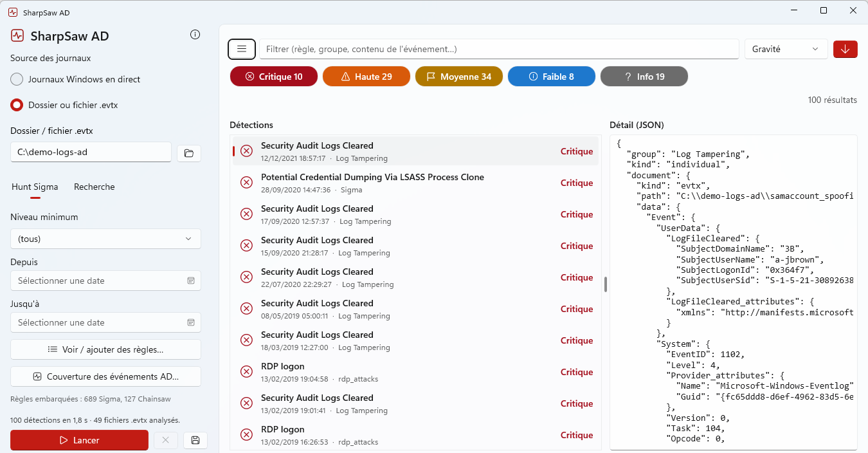Switch to the Hunt Sigma tab
The width and height of the screenshot is (868, 453).
(35, 187)
